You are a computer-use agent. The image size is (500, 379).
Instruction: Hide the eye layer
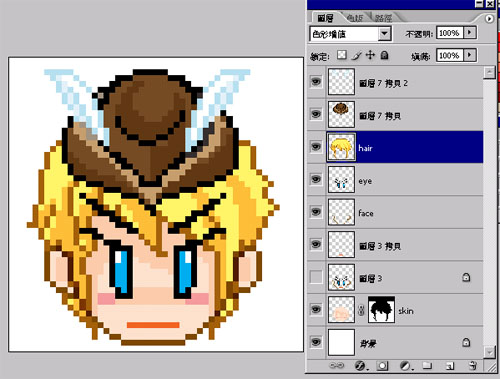pyautogui.click(x=316, y=179)
